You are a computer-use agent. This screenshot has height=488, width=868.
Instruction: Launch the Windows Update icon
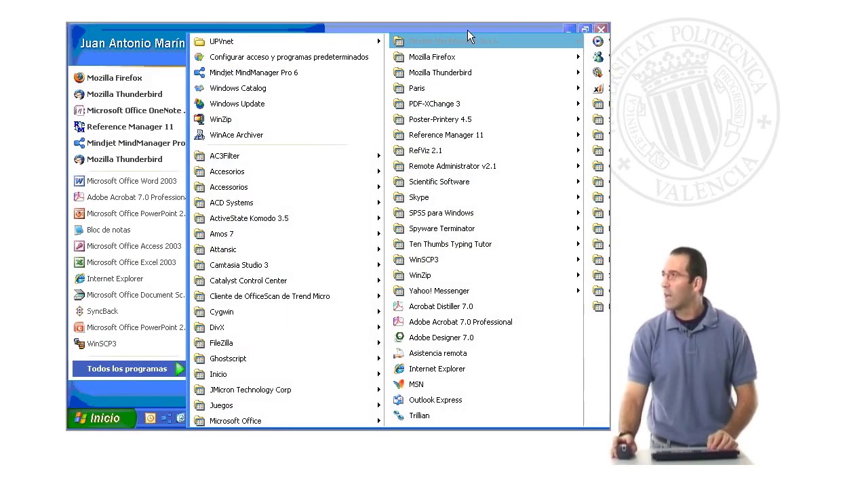(x=199, y=104)
